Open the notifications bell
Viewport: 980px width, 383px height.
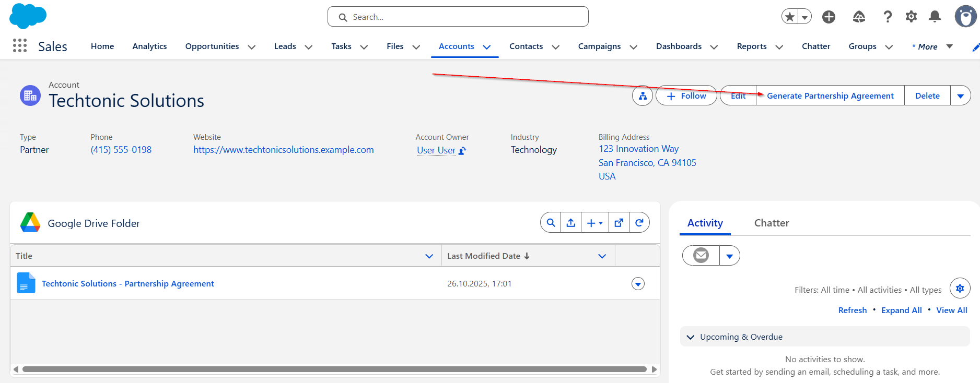[x=935, y=17]
